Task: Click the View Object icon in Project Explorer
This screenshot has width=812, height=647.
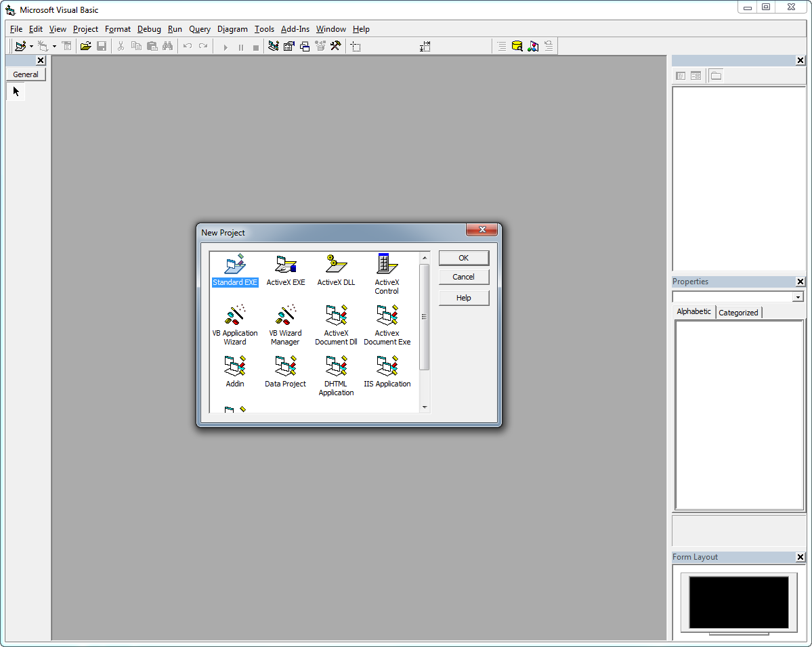Action: click(696, 76)
